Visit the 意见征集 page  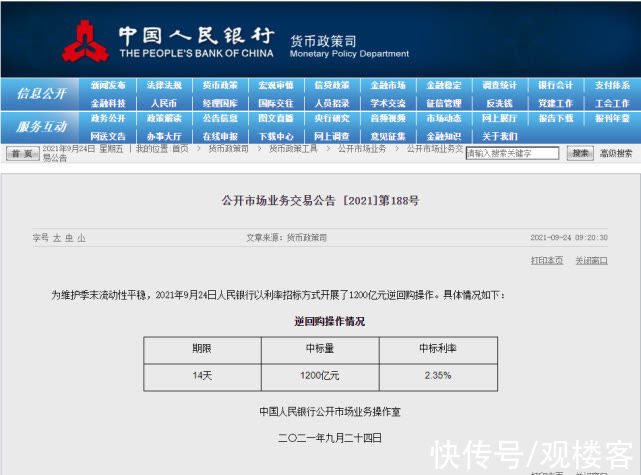pyautogui.click(x=388, y=136)
